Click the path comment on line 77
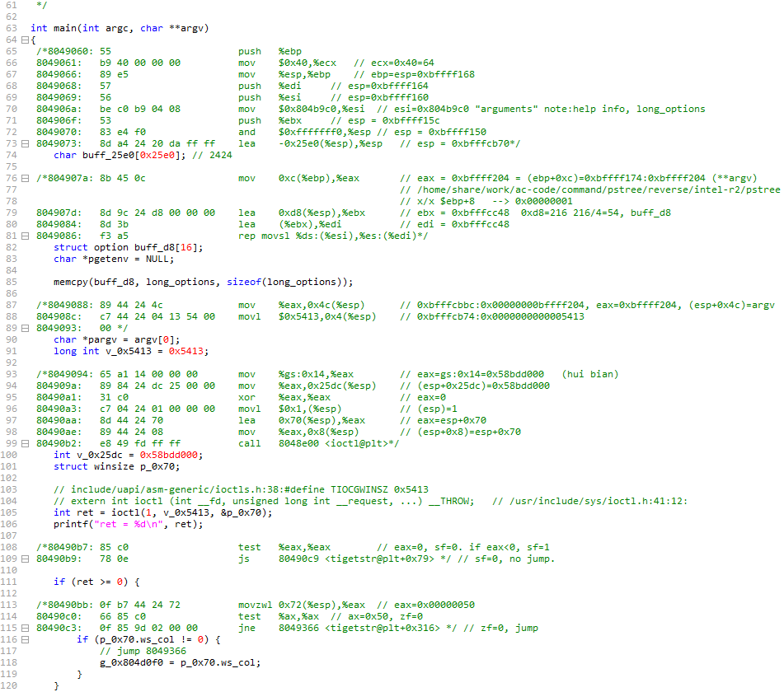 [590, 189]
